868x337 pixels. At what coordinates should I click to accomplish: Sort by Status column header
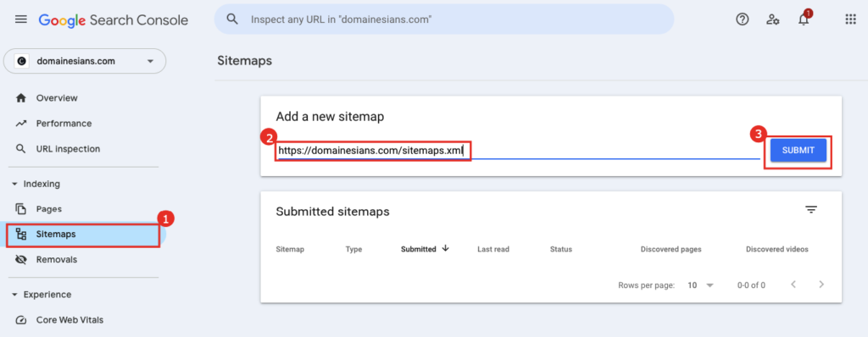click(561, 249)
